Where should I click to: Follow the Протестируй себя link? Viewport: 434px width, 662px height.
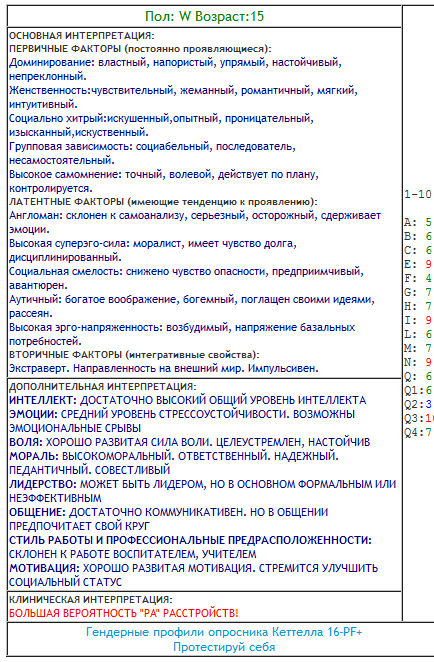tap(224, 647)
